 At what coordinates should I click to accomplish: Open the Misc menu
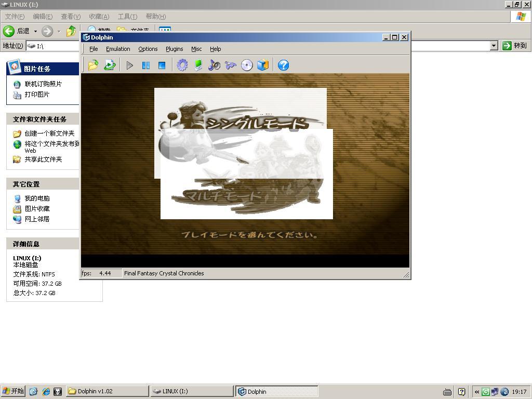click(x=196, y=49)
